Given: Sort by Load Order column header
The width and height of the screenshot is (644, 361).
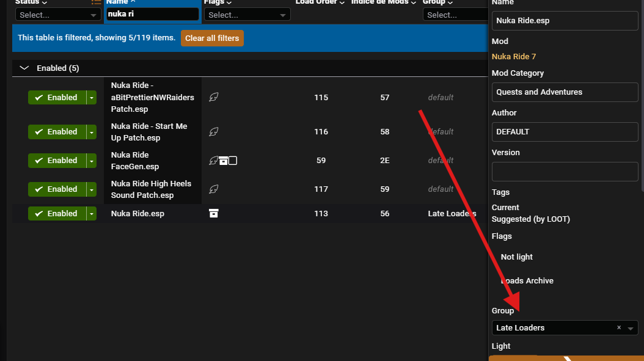Looking at the screenshot, I should click(x=320, y=2).
